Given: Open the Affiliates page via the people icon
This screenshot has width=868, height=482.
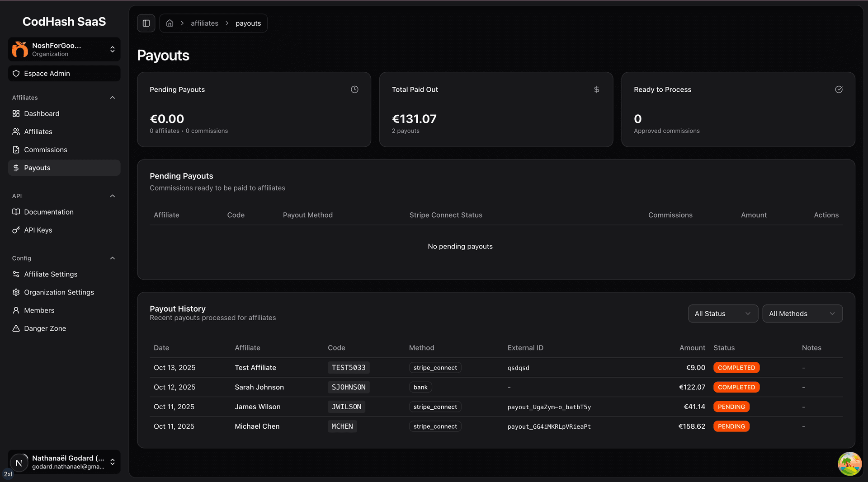Looking at the screenshot, I should (x=16, y=131).
